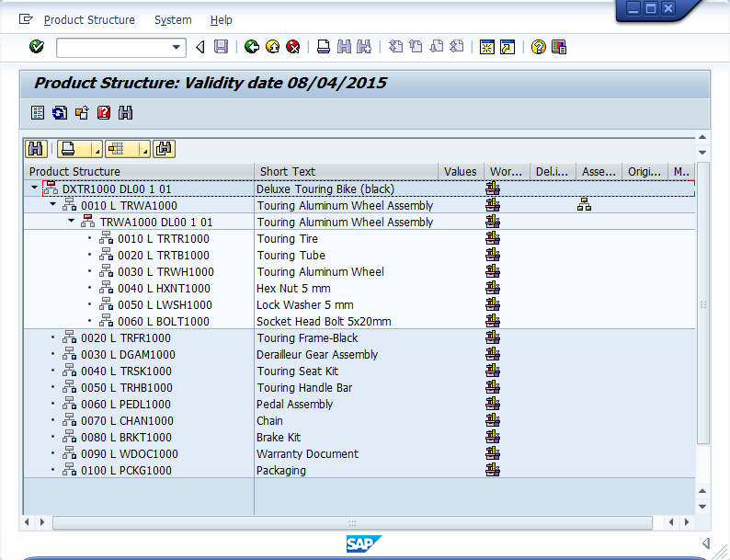This screenshot has height=560, width=730.
Task: Click the Del.i... column header
Action: point(553,171)
